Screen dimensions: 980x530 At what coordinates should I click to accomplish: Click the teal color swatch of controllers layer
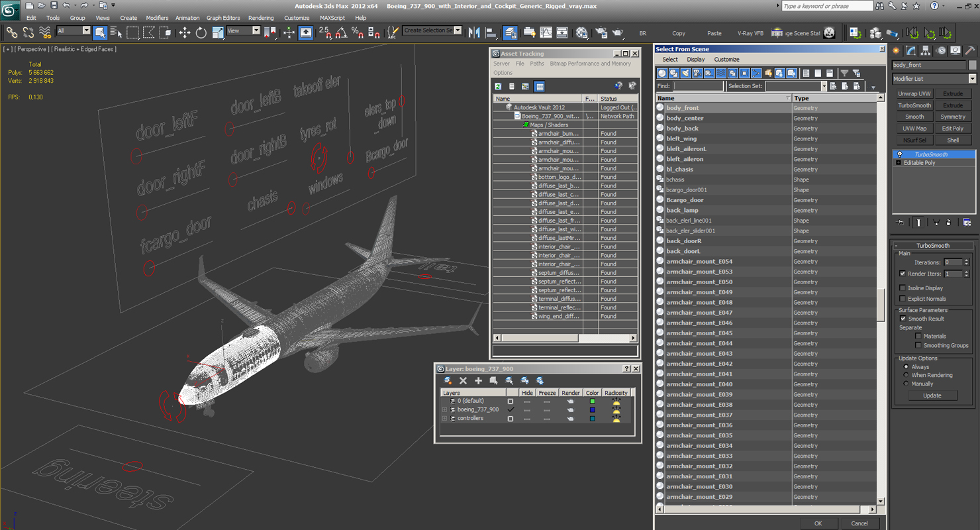592,419
